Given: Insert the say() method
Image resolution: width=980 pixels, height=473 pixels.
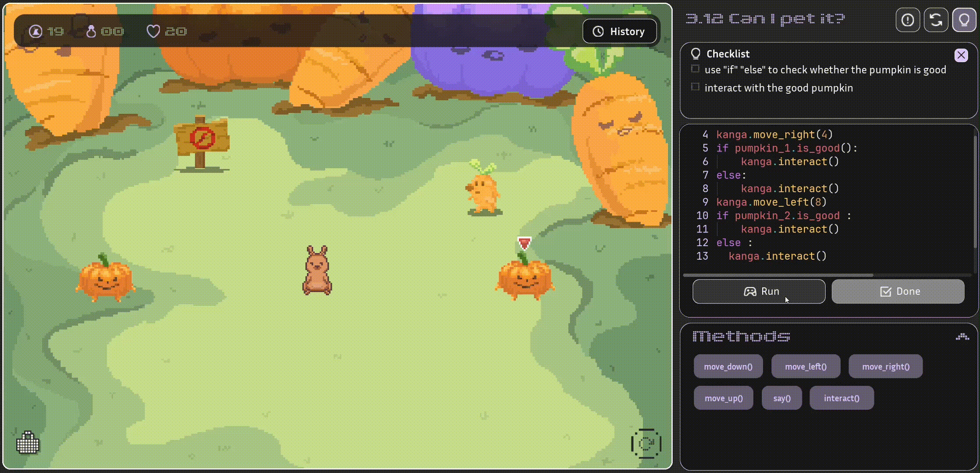Looking at the screenshot, I should [781, 398].
